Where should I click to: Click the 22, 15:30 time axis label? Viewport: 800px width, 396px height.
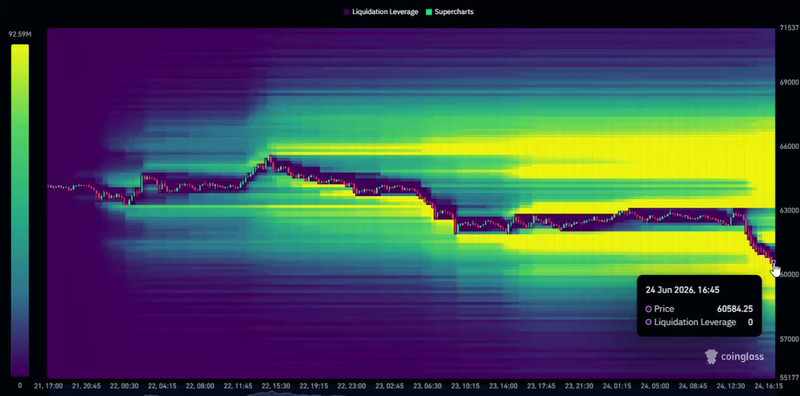click(276, 386)
